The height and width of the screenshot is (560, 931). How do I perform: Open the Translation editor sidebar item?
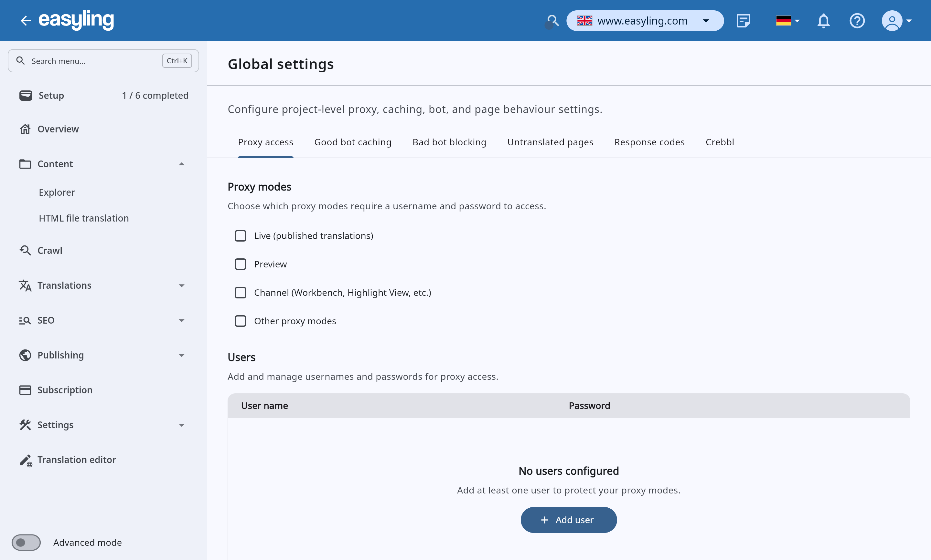pyautogui.click(x=77, y=460)
